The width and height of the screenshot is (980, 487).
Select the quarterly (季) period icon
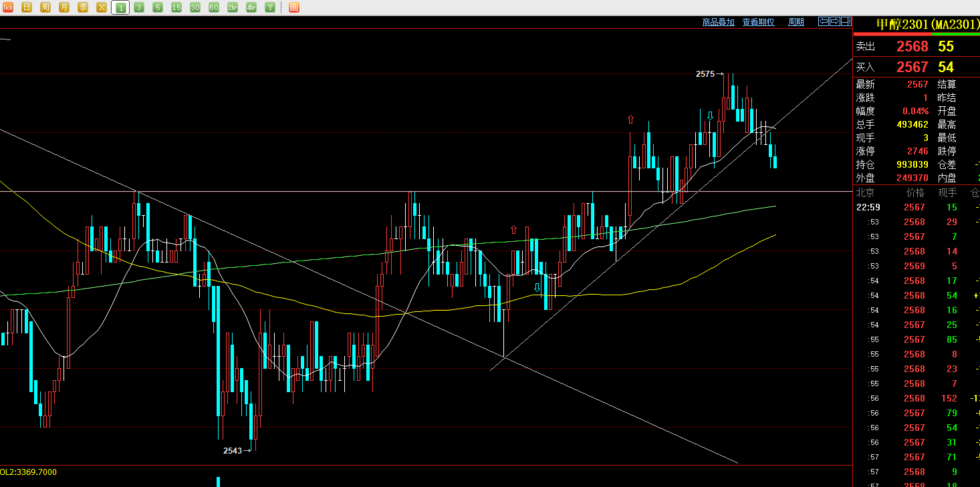click(83, 7)
